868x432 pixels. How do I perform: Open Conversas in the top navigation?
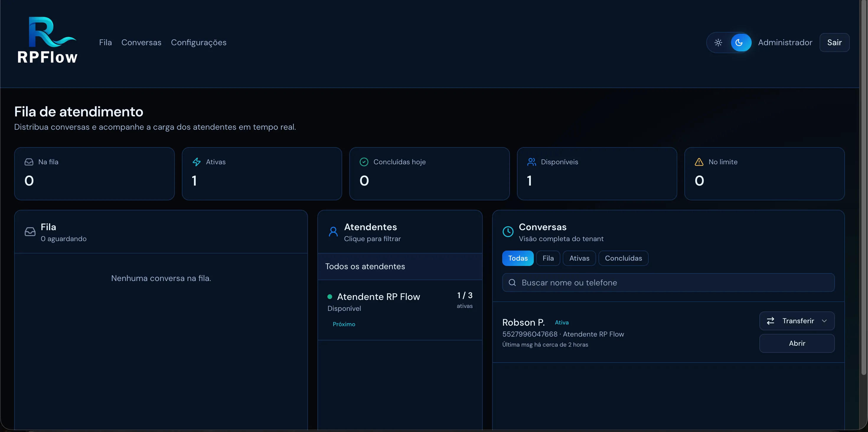pyautogui.click(x=141, y=43)
